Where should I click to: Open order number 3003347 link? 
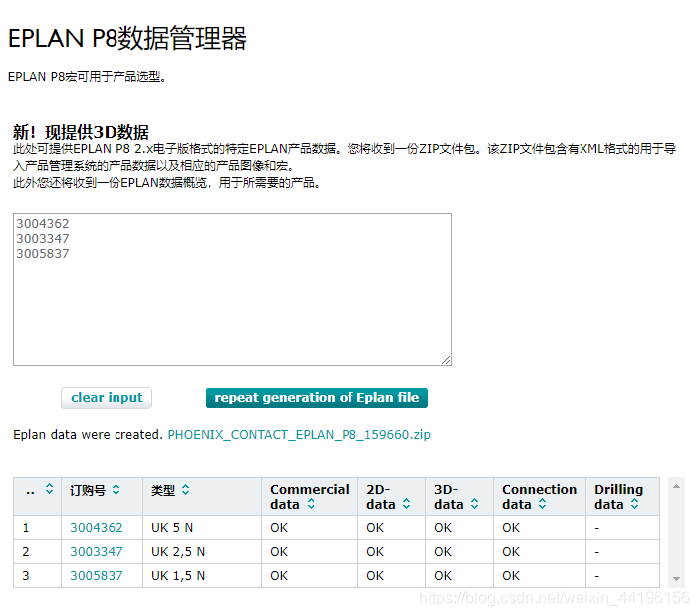coord(97,552)
